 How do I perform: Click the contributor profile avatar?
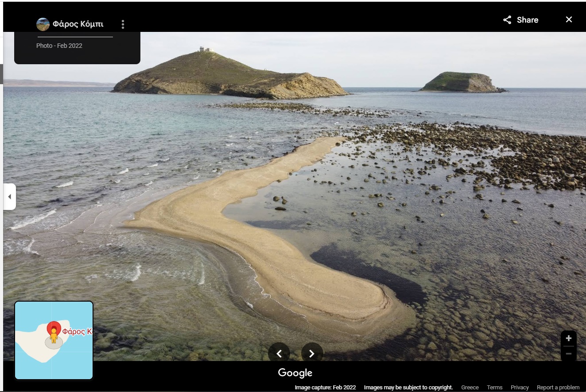[x=43, y=24]
